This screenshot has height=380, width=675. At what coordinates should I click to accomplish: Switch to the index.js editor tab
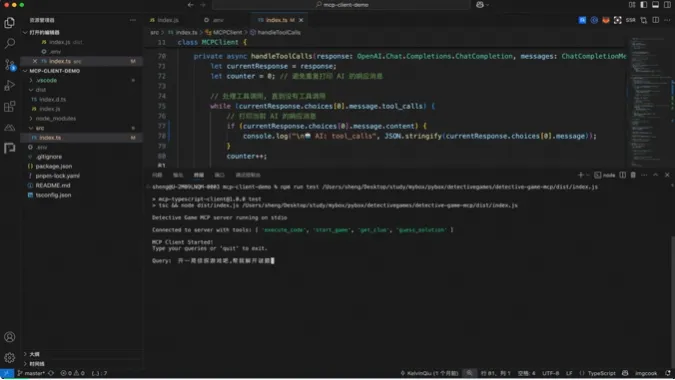(164, 20)
